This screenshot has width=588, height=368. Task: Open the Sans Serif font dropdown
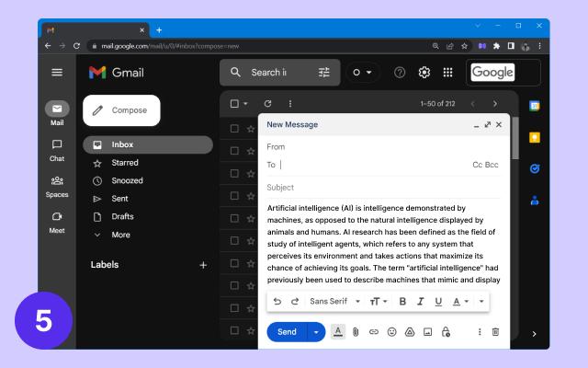coord(334,302)
